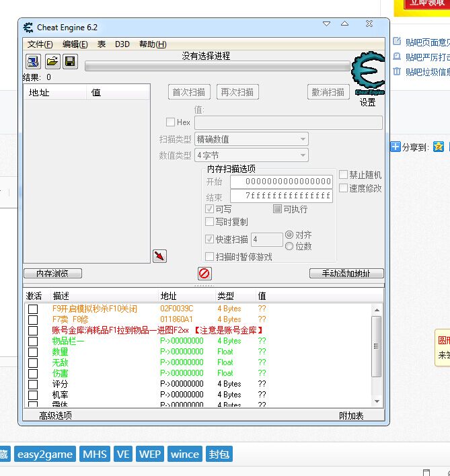Click the 内存浏览 button
The image size is (450, 476).
(52, 273)
